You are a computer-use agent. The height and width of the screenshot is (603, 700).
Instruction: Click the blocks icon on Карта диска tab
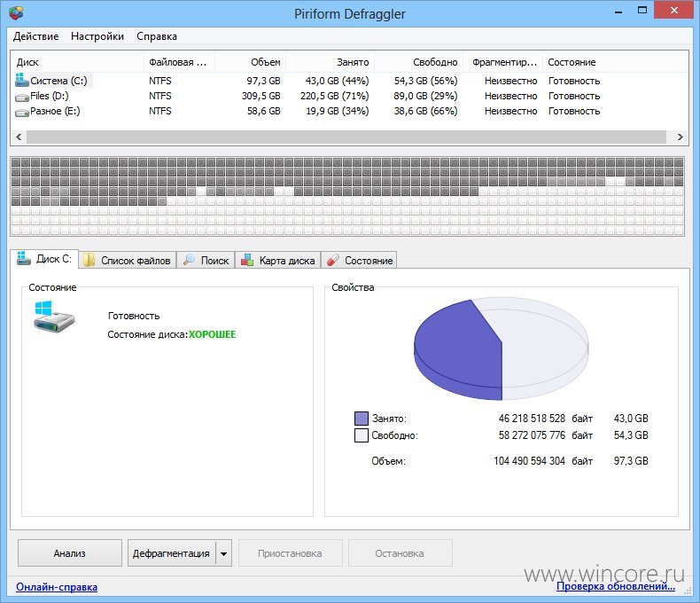click(x=247, y=260)
